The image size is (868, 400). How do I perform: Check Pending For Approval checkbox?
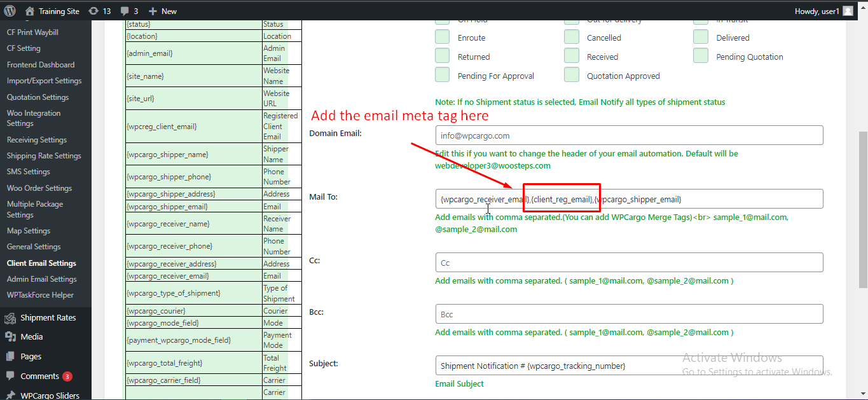click(443, 75)
